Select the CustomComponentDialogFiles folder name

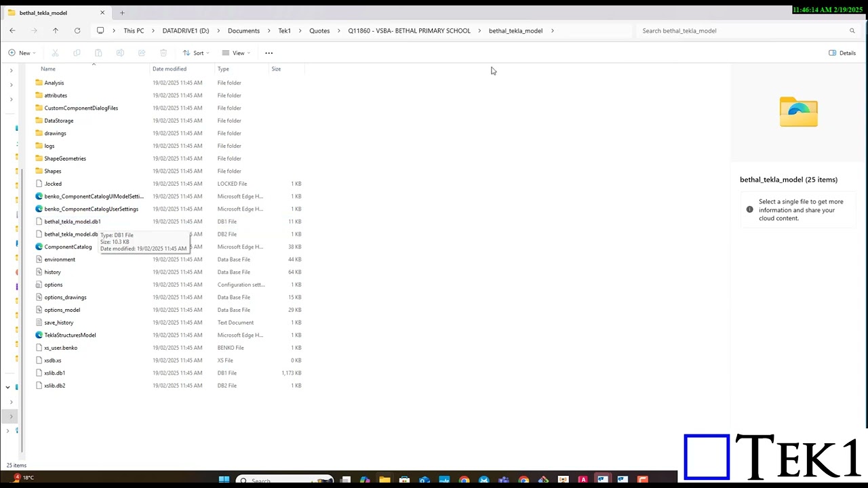pos(81,108)
